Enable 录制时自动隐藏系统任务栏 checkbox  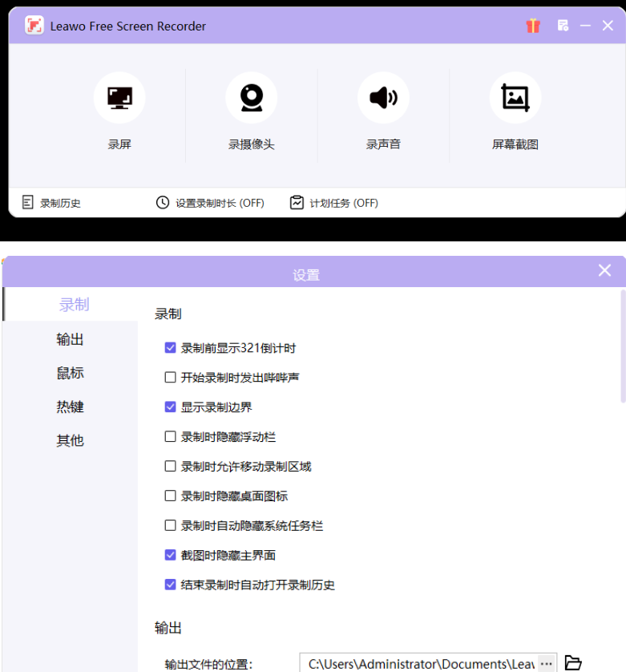coord(170,525)
